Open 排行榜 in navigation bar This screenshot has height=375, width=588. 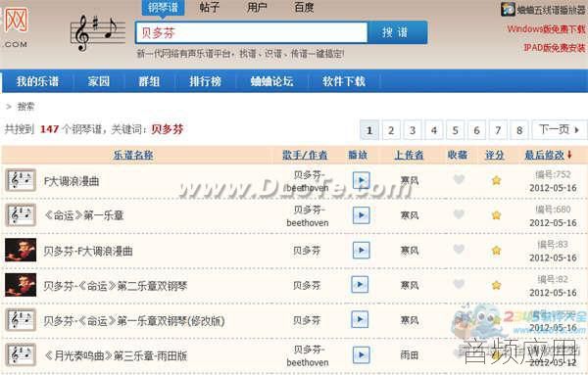pos(205,81)
